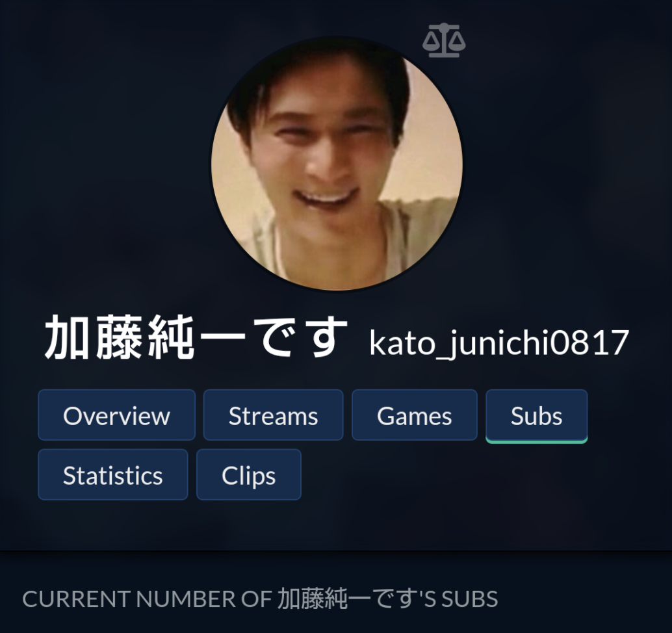Browse past broadcasts via Streams button

[274, 415]
